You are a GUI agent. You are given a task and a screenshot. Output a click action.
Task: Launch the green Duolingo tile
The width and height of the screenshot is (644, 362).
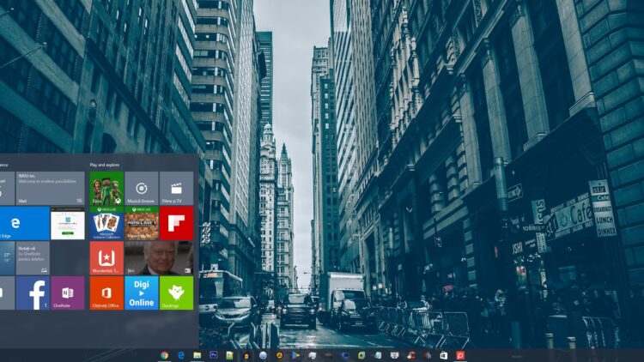pos(176,293)
